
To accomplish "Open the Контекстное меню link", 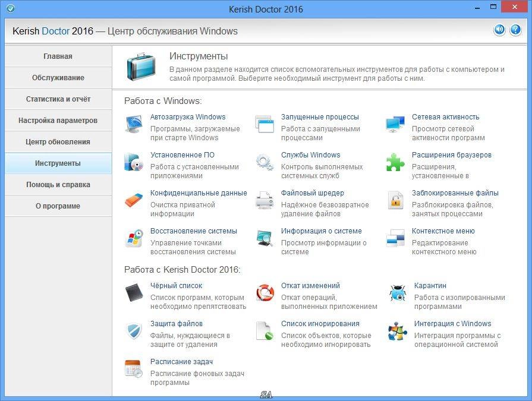I will 443,231.
